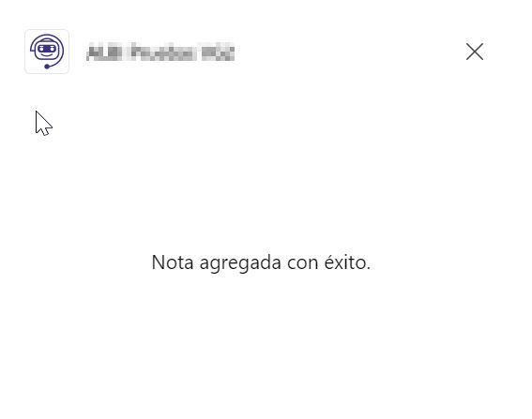Click the word 'con' in success text

tap(302, 263)
